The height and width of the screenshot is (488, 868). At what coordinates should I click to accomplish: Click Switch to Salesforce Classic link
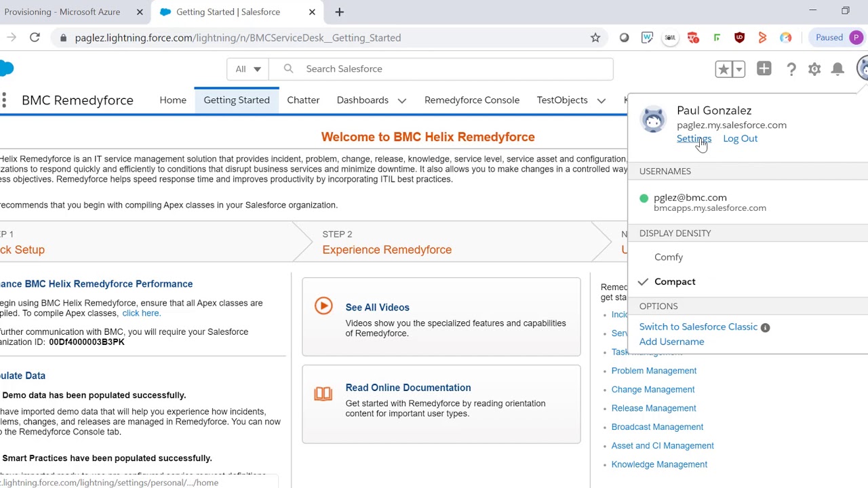(x=698, y=327)
